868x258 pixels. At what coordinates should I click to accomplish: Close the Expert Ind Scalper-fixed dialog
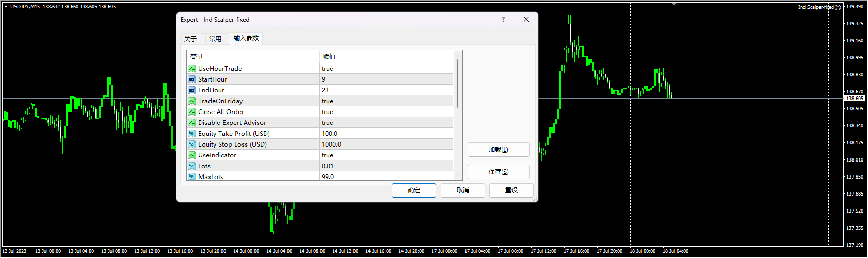526,19
